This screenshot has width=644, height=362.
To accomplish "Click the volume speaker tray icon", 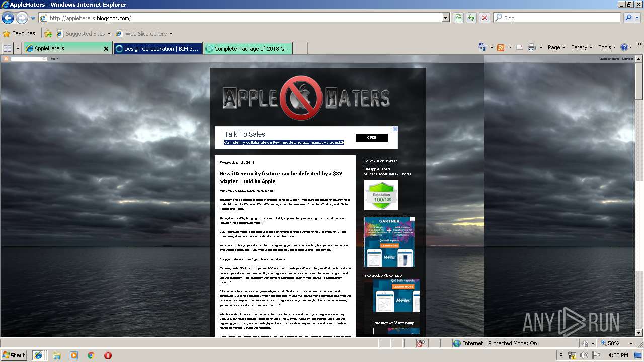I will (584, 355).
